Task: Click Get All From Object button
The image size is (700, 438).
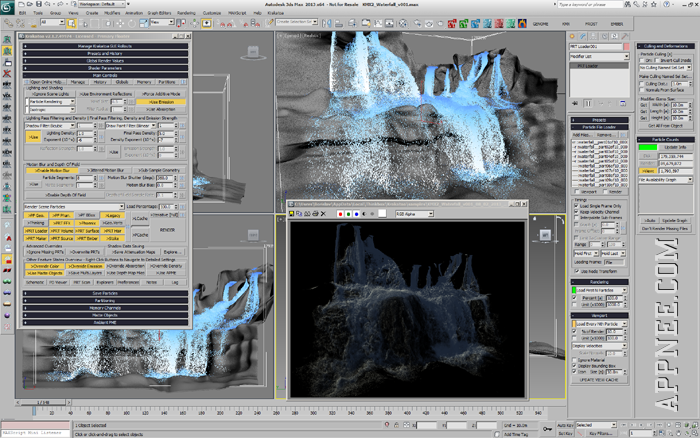Action: [x=665, y=126]
